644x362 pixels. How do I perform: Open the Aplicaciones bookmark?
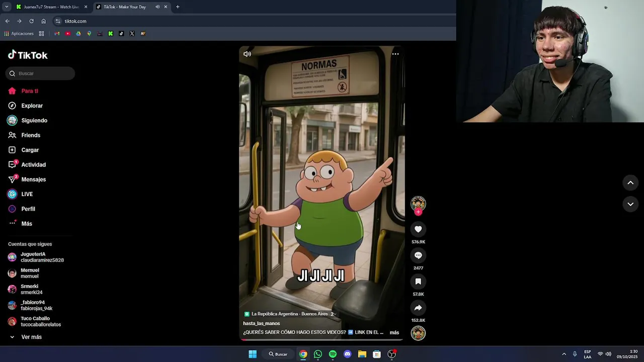pyautogui.click(x=19, y=34)
